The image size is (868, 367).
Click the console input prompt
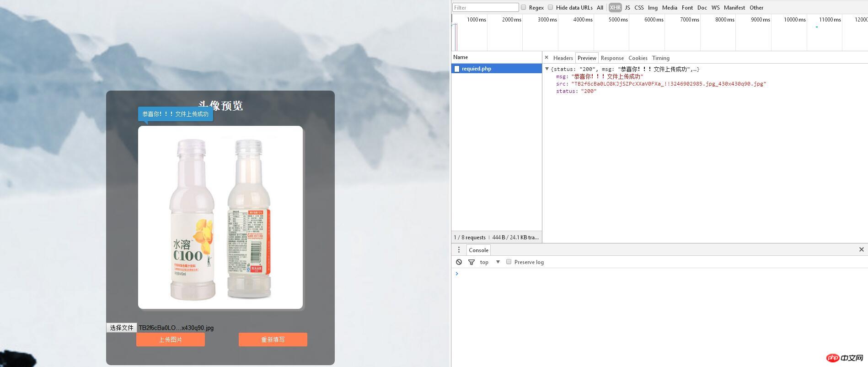click(x=659, y=274)
